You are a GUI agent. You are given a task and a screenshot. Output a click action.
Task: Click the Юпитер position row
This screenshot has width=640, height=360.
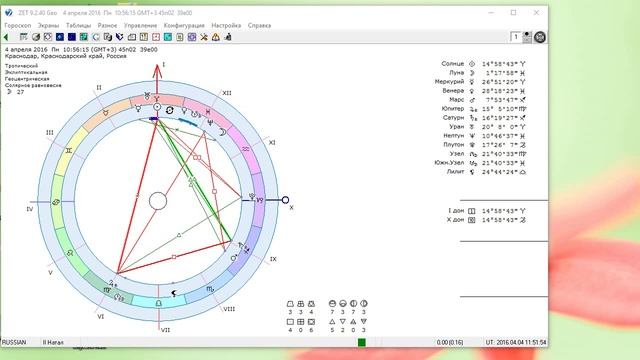(x=484, y=109)
